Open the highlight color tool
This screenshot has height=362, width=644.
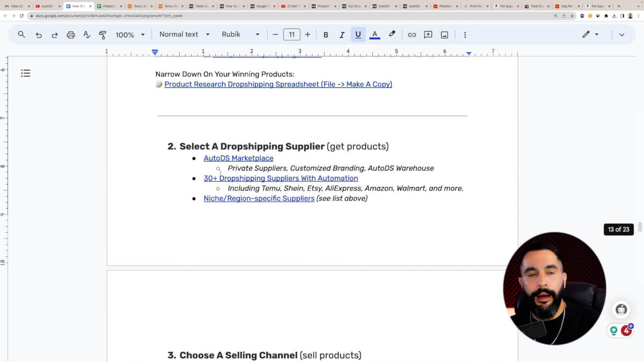(392, 34)
